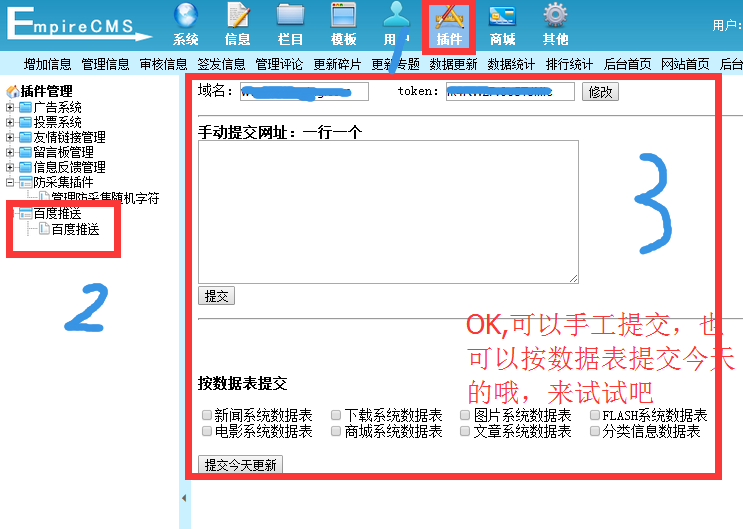The height and width of the screenshot is (529, 743).
Task: Open the 信息 notepad icon
Action: [x=238, y=16]
